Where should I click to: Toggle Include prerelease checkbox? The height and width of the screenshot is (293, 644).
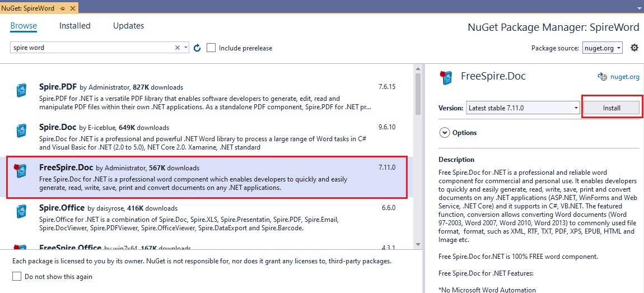[x=211, y=48]
